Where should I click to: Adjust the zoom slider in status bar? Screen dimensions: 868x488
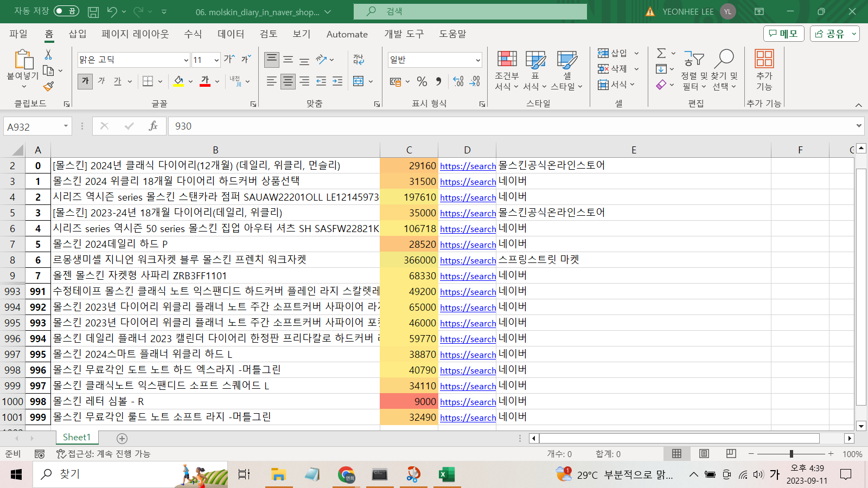[x=792, y=454]
